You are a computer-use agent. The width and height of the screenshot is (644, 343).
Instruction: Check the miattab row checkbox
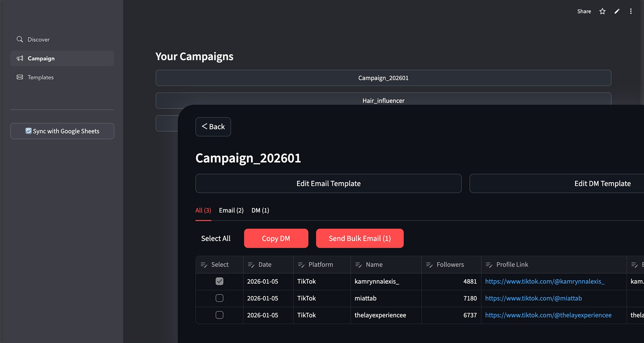[219, 298]
